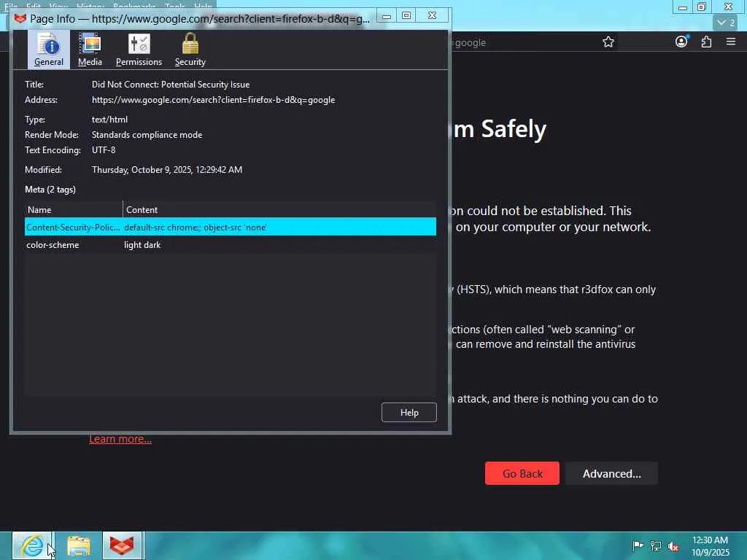Expand the tab list dropdown in browser

coord(726,23)
